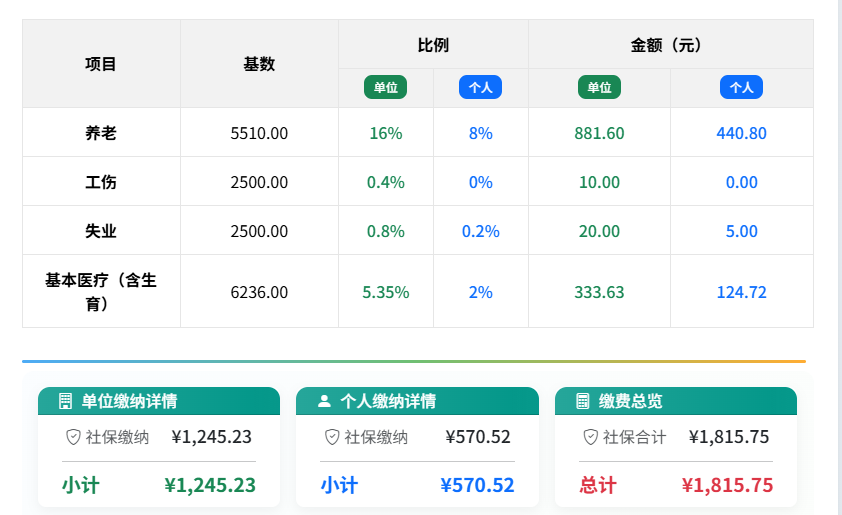842x515 pixels.
Task: Select 失业 base value 2500.00
Action: pos(259,231)
